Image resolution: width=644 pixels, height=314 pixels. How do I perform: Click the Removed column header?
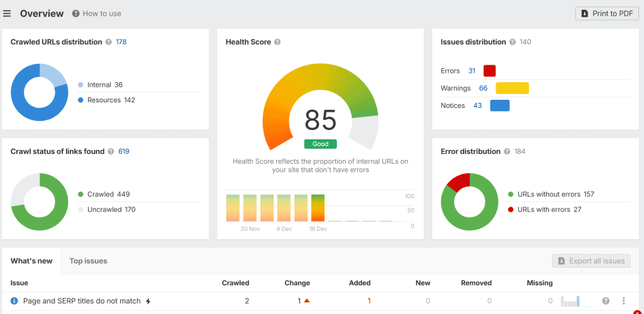click(477, 283)
